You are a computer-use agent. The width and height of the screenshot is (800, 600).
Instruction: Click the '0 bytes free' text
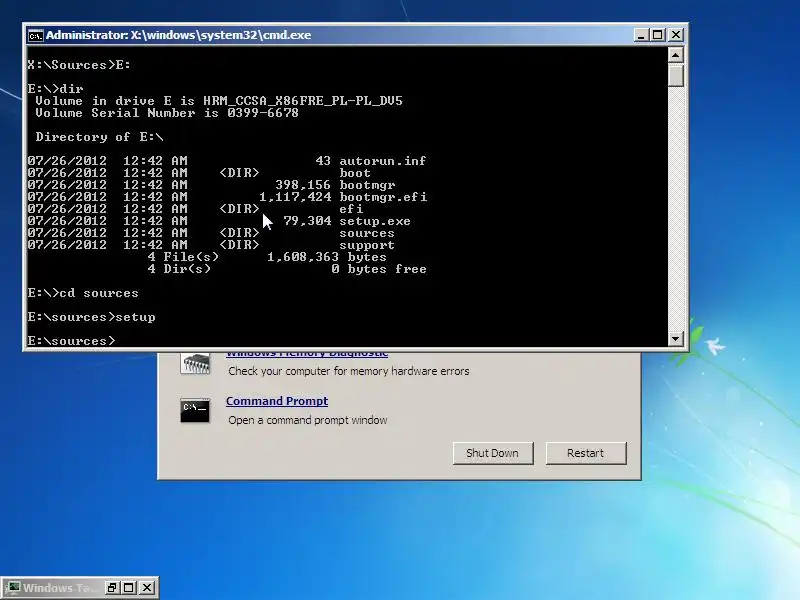[379, 269]
